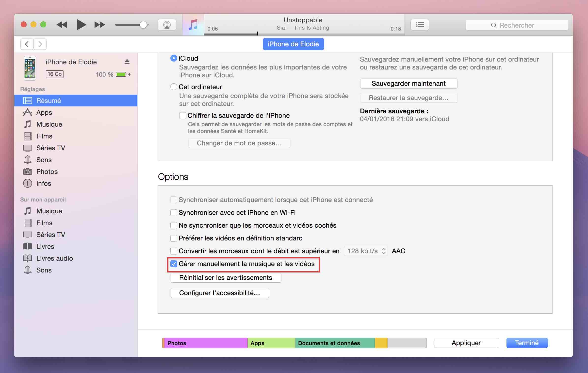The height and width of the screenshot is (373, 588).
Task: Navigate back using the left arrow
Action: (x=27, y=44)
